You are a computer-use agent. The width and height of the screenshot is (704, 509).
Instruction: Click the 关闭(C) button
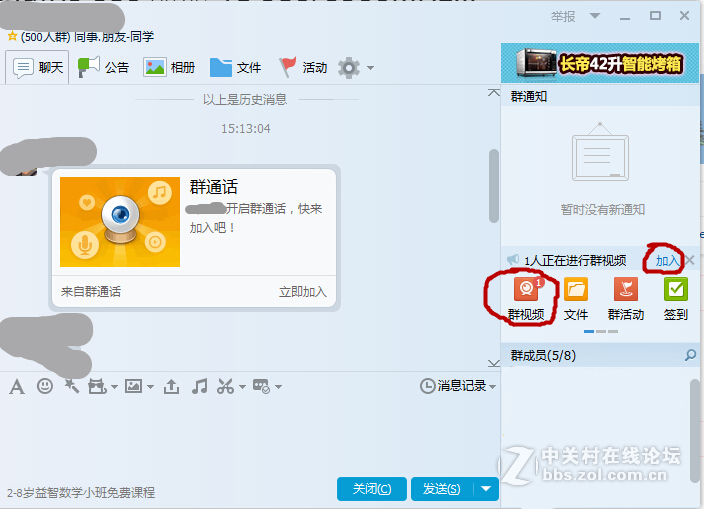372,489
